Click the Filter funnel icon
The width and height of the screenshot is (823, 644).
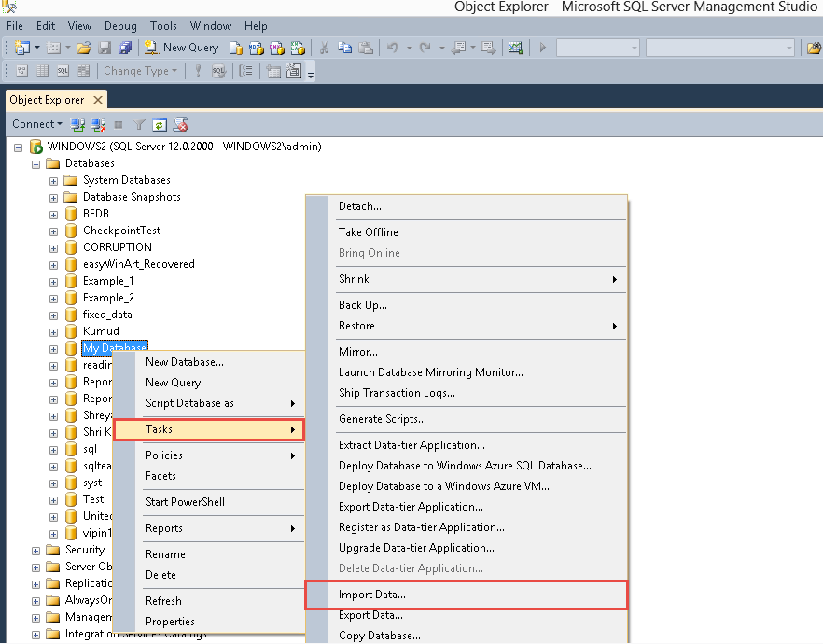coord(139,124)
